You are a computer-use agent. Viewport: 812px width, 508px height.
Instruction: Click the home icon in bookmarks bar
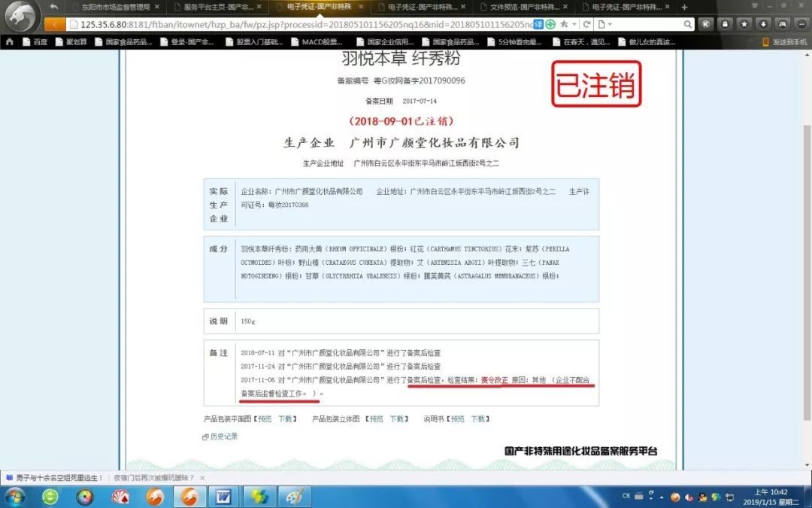[10, 42]
